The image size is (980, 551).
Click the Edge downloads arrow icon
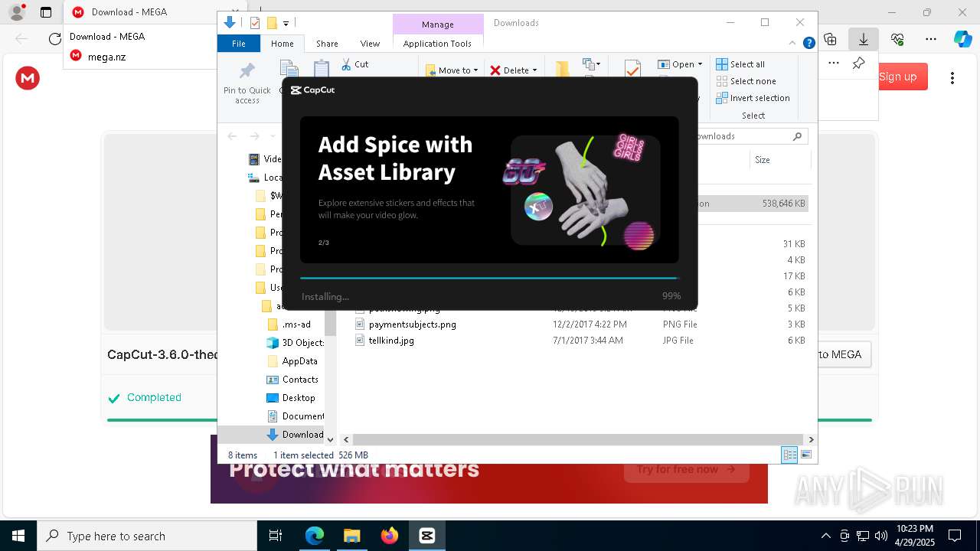click(864, 39)
